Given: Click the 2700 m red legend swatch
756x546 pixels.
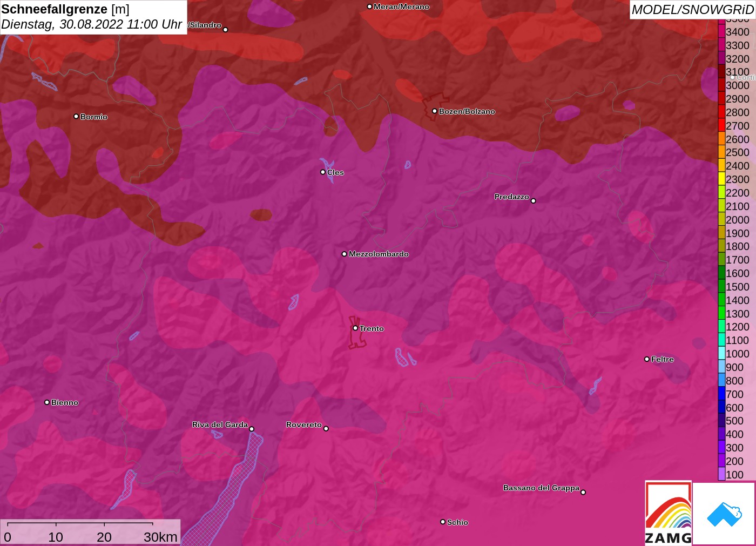Looking at the screenshot, I should pyautogui.click(x=721, y=125).
